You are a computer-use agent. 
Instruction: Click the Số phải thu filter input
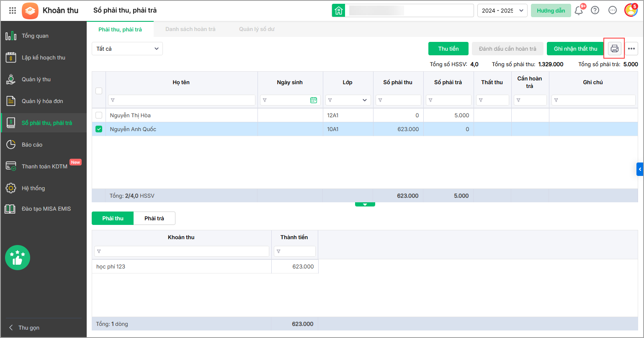[398, 100]
